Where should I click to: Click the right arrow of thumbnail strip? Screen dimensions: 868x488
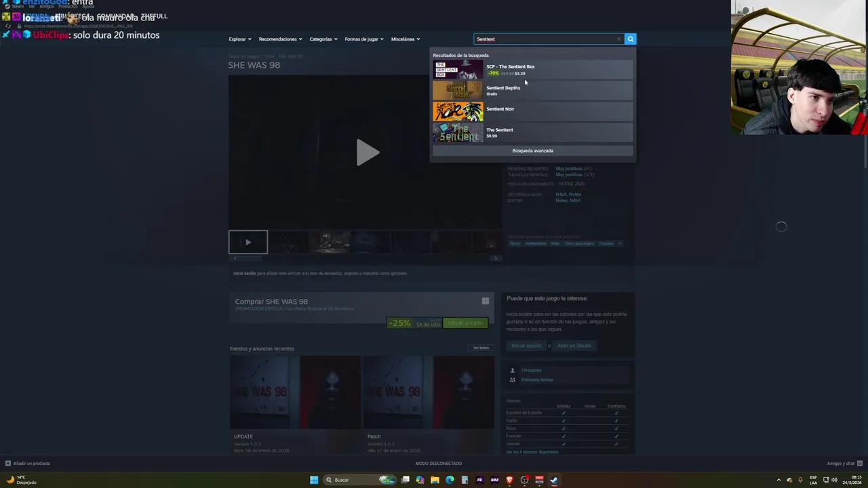pos(496,258)
